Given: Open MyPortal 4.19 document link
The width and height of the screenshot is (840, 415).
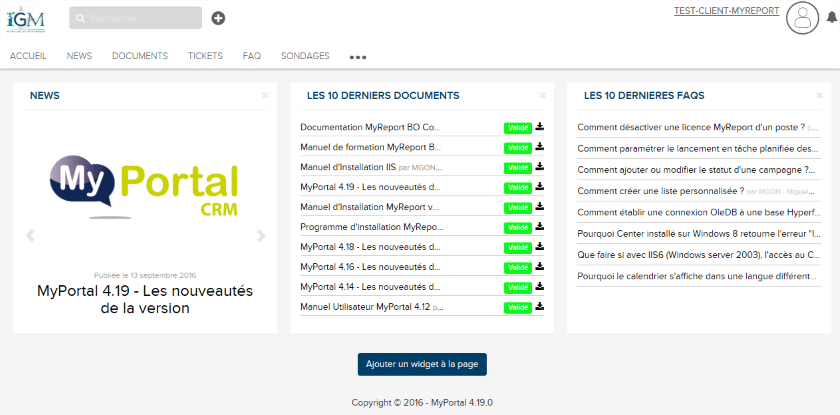Looking at the screenshot, I should click(x=370, y=187).
